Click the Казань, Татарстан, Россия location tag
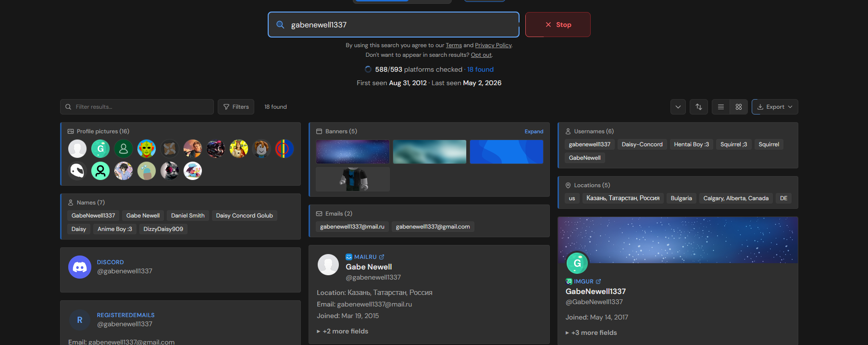Screen dimensions: 868x345 pos(623,198)
